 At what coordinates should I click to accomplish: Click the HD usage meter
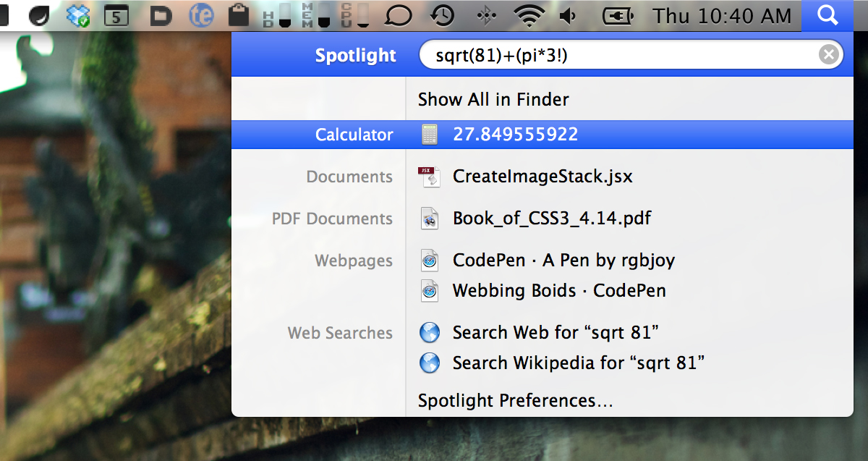(x=276, y=15)
